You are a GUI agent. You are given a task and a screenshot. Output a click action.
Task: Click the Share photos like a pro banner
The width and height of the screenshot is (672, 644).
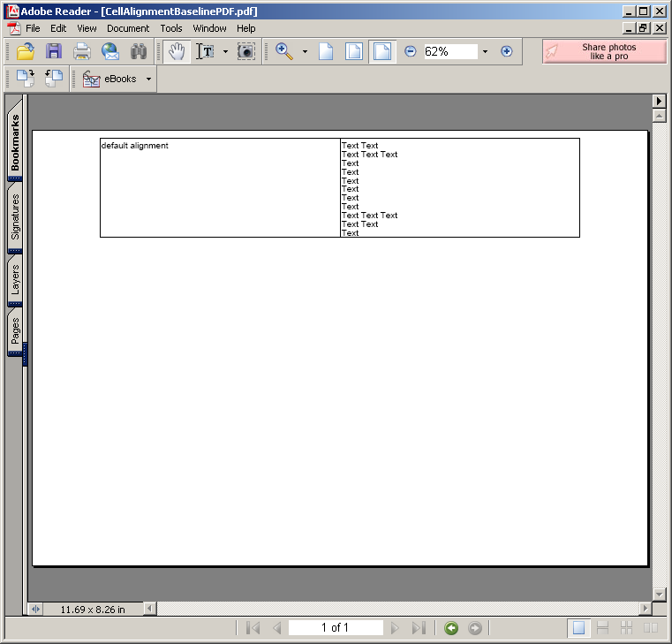604,51
